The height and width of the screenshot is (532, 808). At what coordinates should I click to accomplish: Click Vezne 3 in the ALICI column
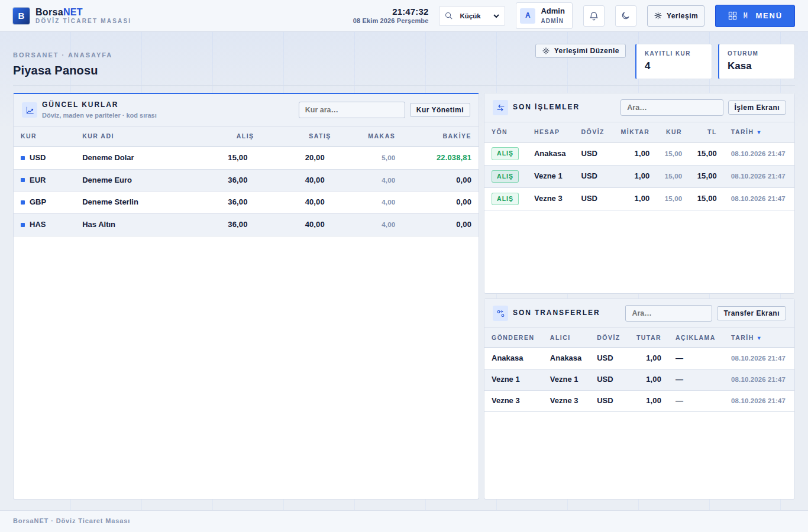coord(564,401)
